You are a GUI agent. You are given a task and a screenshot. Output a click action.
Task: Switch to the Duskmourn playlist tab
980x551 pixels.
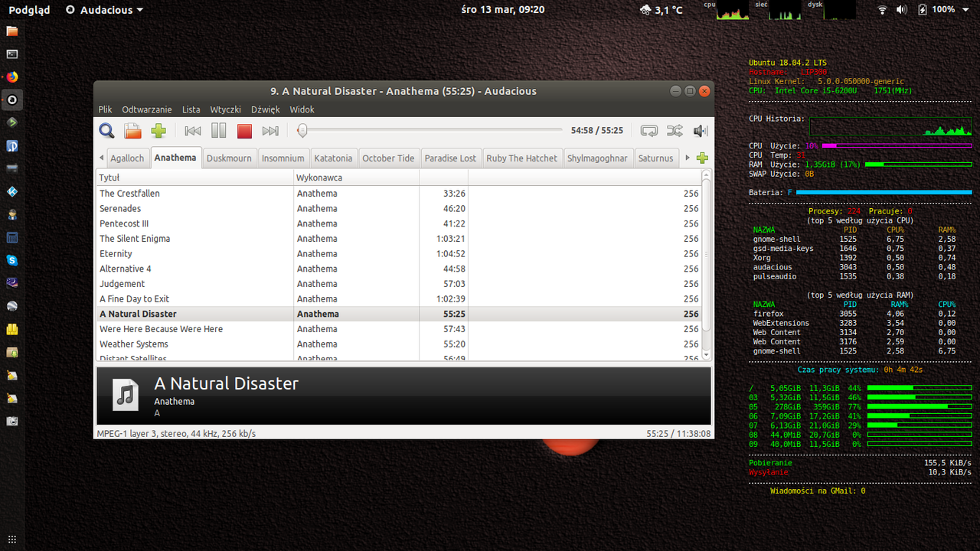[x=229, y=158]
